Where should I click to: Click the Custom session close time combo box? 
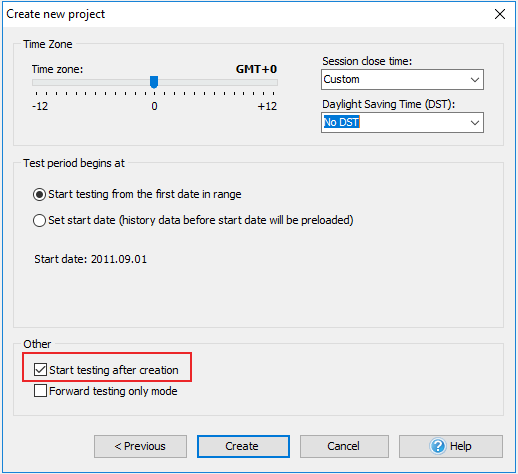(402, 80)
